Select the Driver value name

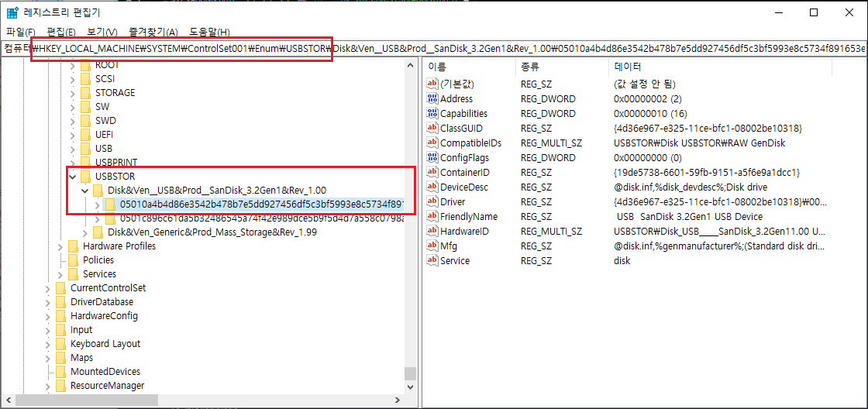(453, 201)
